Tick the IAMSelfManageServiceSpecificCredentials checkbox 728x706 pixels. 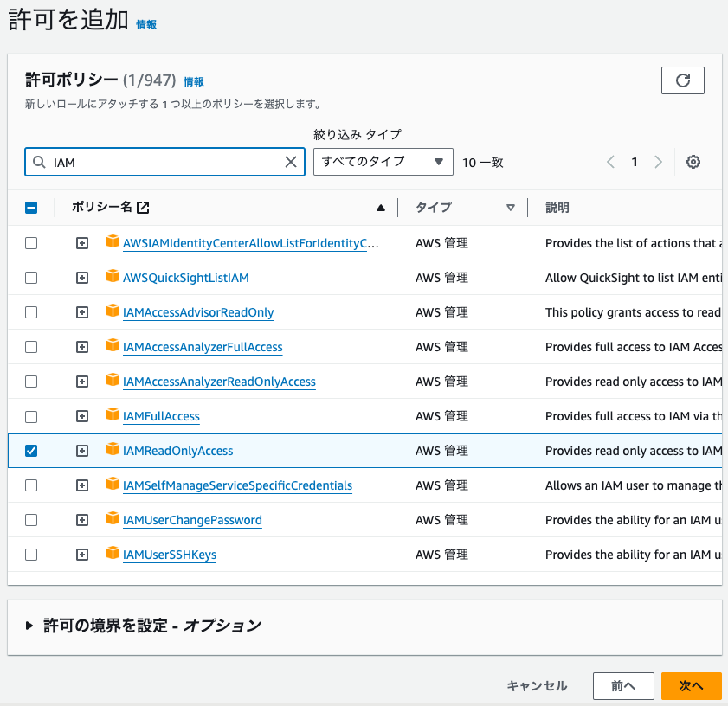(x=31, y=485)
